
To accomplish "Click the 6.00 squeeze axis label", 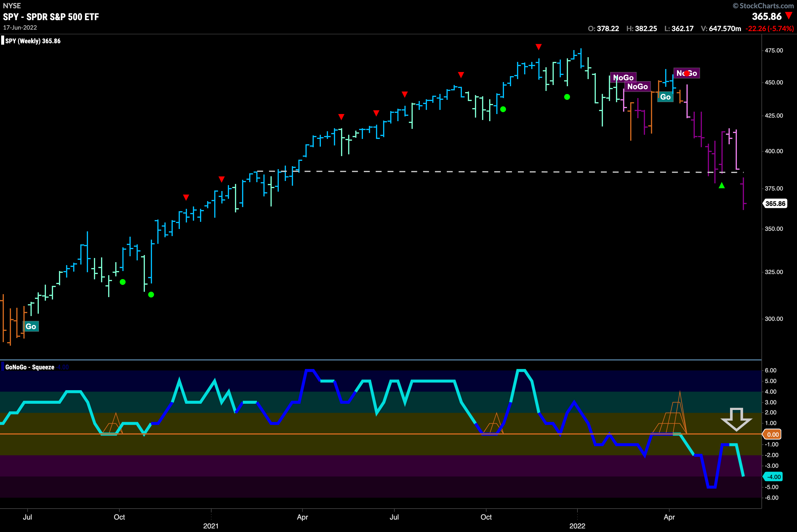I will coord(771,371).
